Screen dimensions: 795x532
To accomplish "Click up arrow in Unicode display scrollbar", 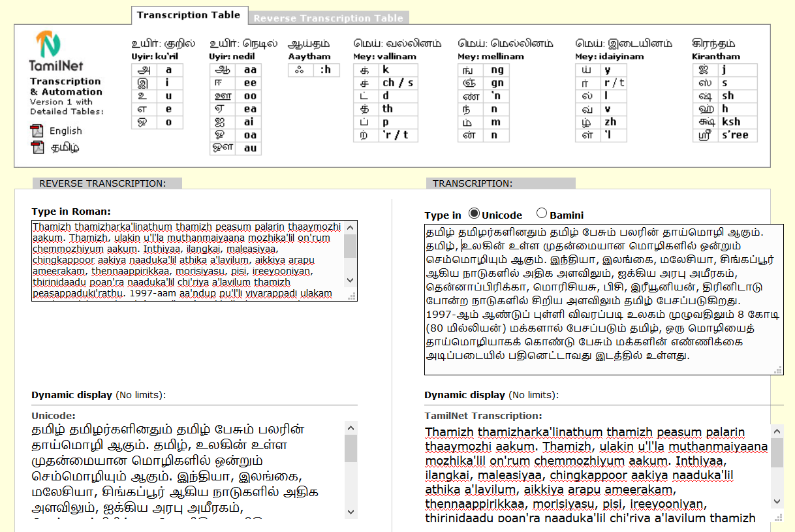I will pyautogui.click(x=351, y=428).
